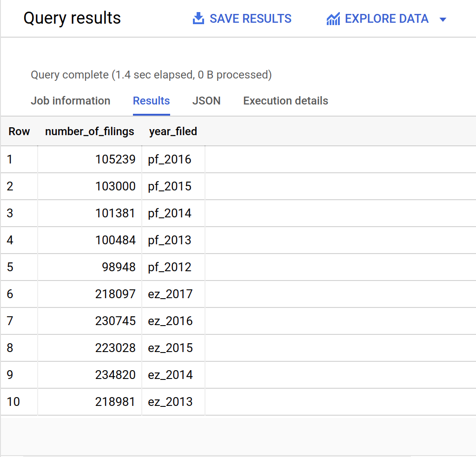Select the cell with value 98948
476x457 pixels.
90,267
